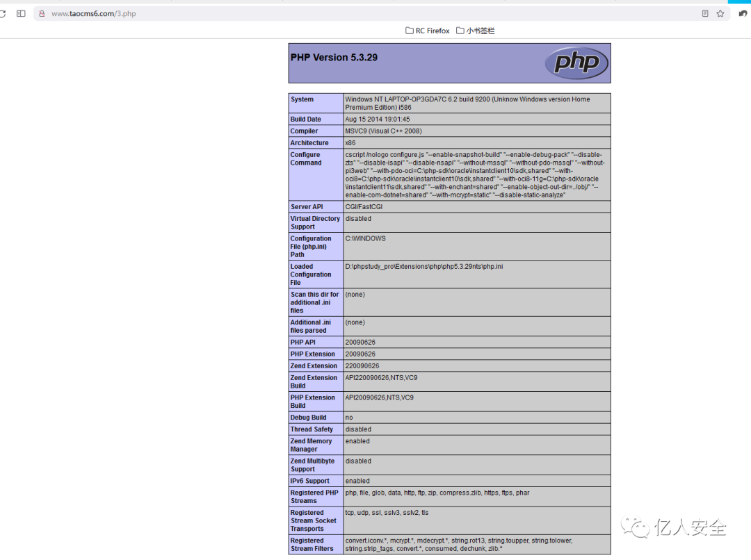Click the Registered PHP Streams value list
Screen dimensions: 751x560
pyautogui.click(x=437, y=493)
